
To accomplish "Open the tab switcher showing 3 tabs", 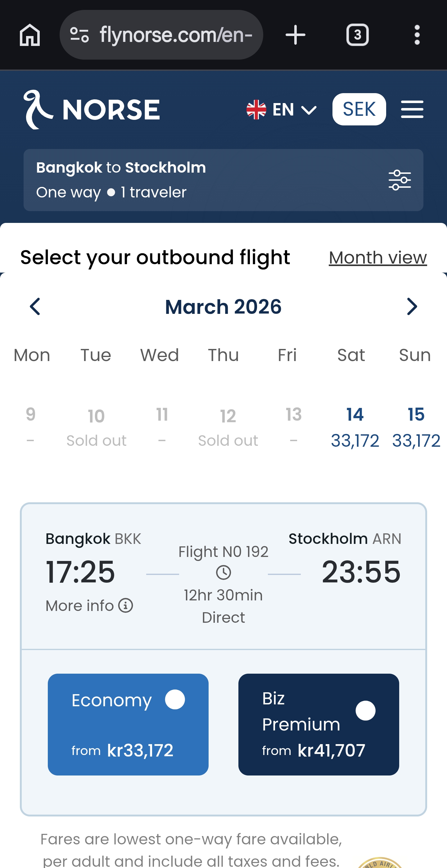I will (x=357, y=35).
